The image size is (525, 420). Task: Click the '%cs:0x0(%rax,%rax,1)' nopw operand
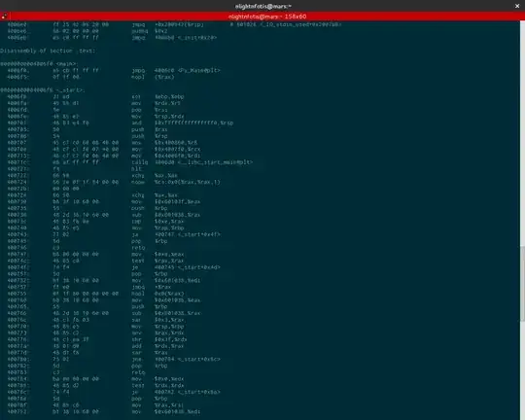point(188,182)
